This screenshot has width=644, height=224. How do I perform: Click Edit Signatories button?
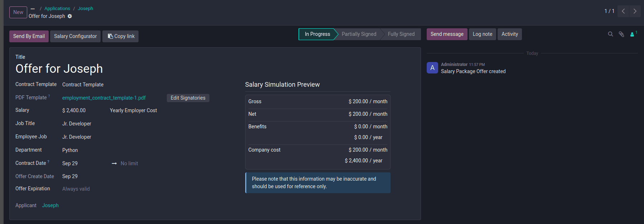coord(188,98)
